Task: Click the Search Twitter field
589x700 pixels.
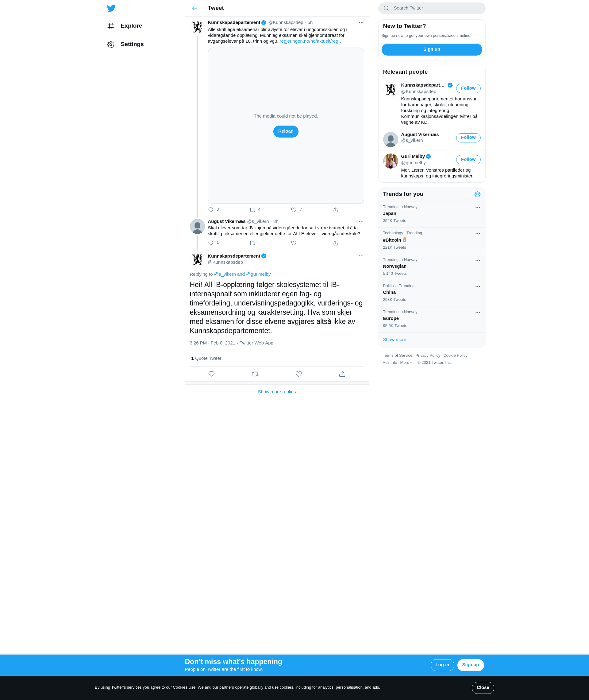Action: pos(432,8)
